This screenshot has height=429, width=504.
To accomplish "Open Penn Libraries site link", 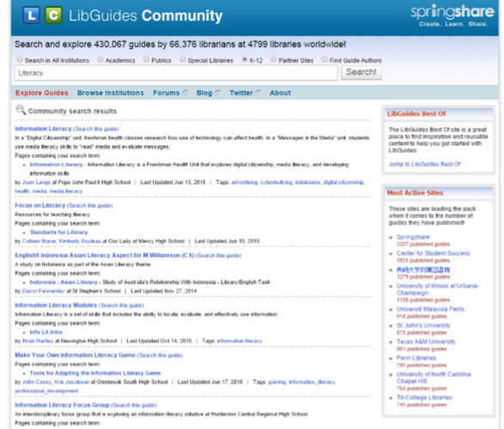I will point(416,358).
